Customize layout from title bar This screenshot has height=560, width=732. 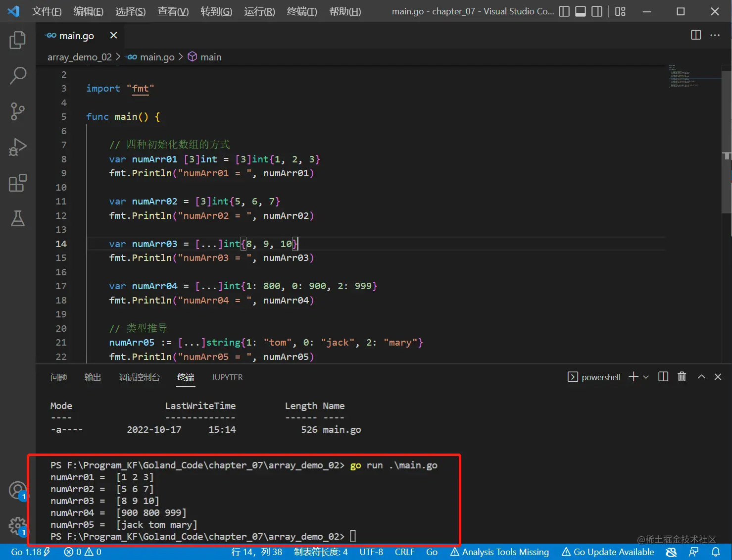[620, 11]
